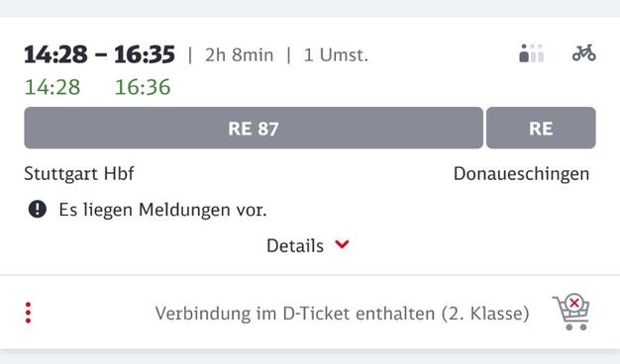Click the exclamation warning icon
The width and height of the screenshot is (620, 364).
(x=38, y=209)
